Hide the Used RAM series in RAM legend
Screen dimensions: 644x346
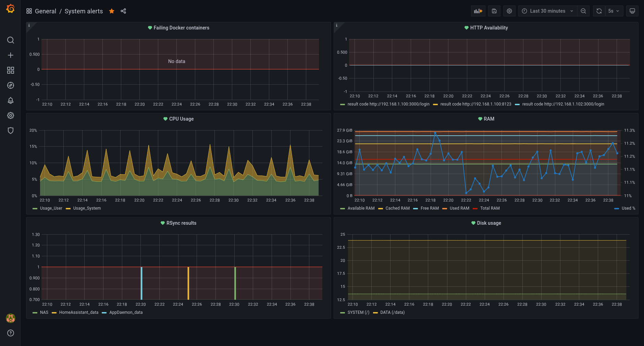click(x=459, y=208)
